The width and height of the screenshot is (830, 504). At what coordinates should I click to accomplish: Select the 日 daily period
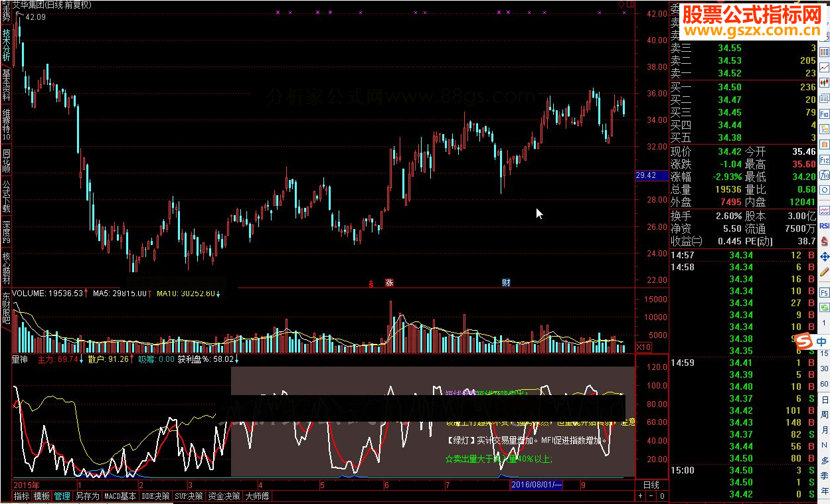coord(825,400)
